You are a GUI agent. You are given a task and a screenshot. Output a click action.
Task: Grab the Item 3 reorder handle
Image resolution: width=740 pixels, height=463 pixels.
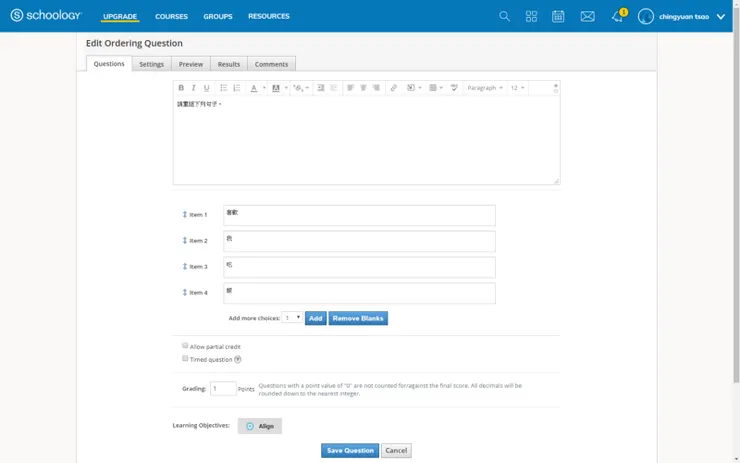click(x=185, y=266)
